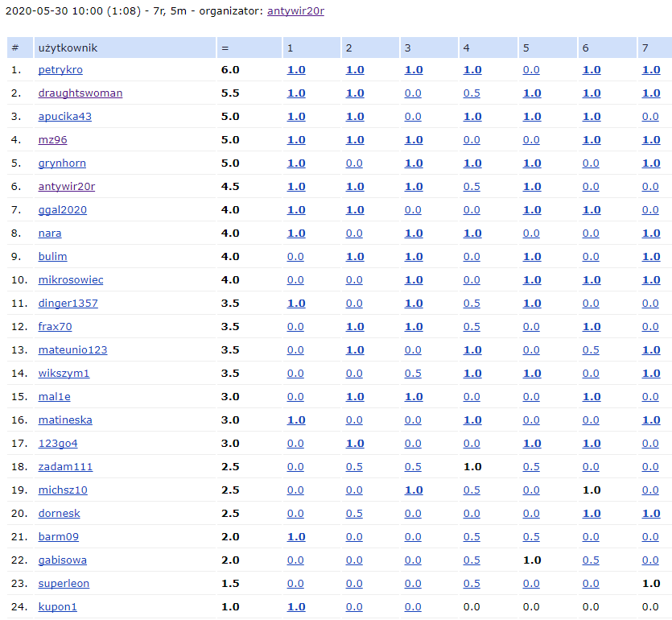
Task: Open mateunio123 user link
Action: [x=72, y=350]
